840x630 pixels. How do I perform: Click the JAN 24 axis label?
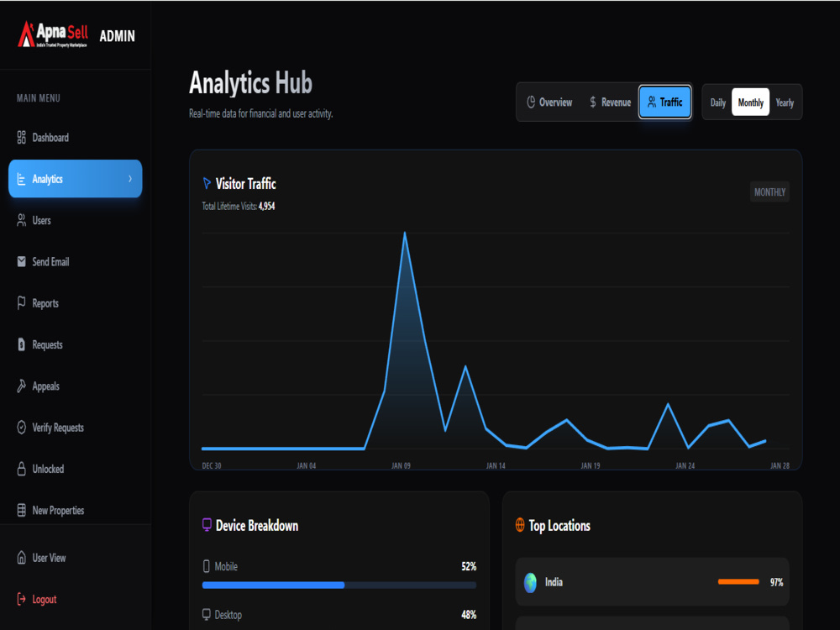[685, 465]
